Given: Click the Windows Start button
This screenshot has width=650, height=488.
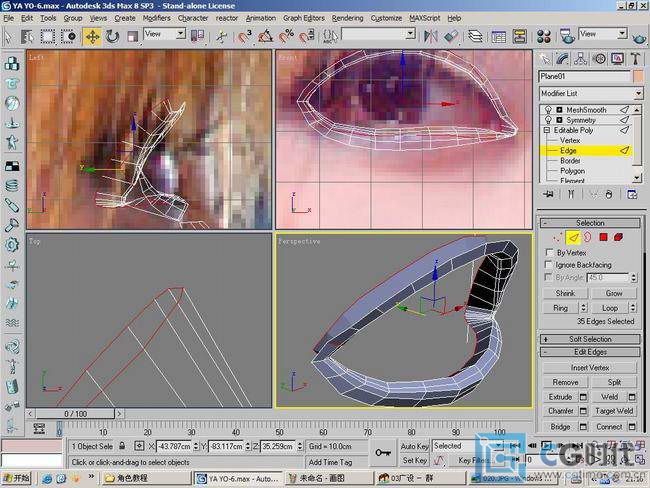Looking at the screenshot, I should [17, 478].
